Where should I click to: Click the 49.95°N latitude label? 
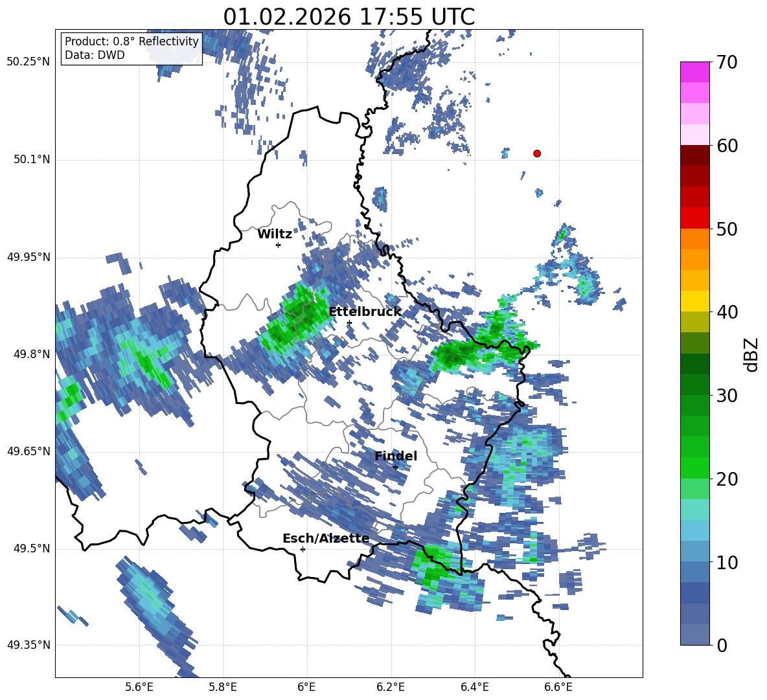[28, 257]
